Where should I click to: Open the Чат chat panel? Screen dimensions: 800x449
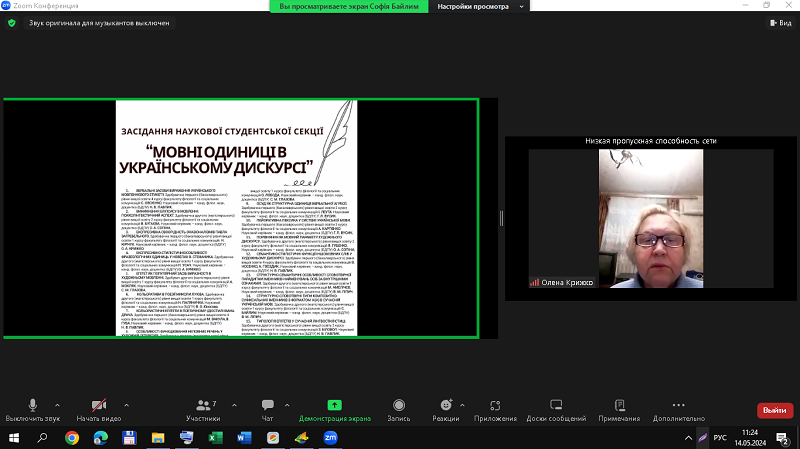267,408
